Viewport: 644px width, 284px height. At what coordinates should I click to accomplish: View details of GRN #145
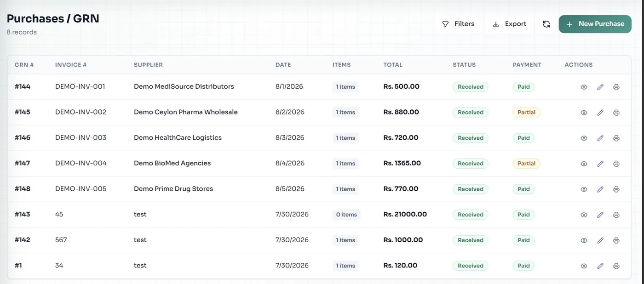point(584,113)
